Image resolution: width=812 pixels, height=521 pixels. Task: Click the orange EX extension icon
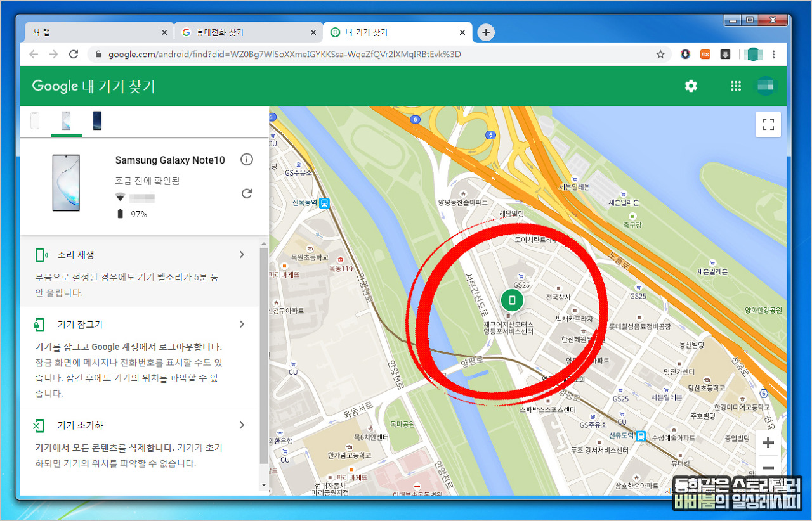705,55
